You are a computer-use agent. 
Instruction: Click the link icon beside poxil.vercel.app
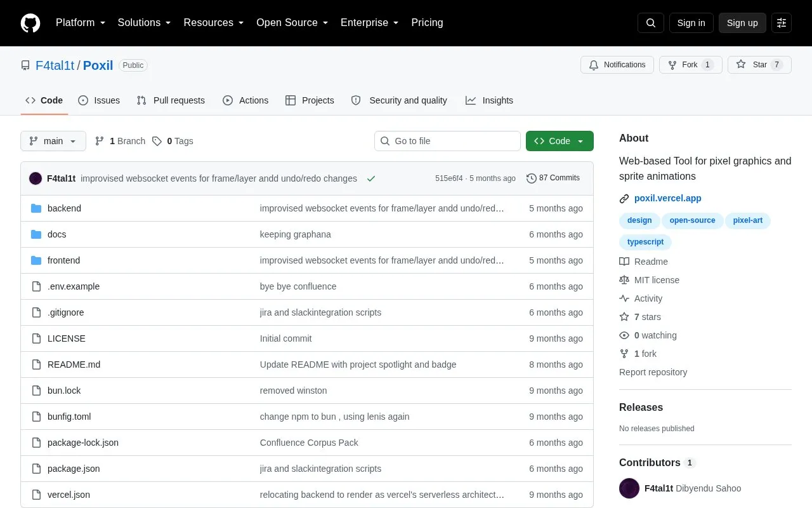coord(624,199)
